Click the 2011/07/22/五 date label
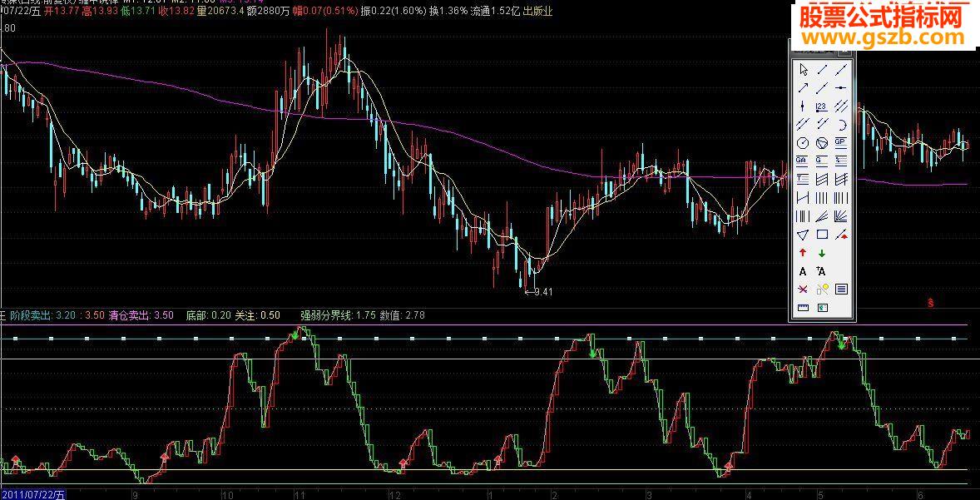The image size is (980, 500). 32,494
